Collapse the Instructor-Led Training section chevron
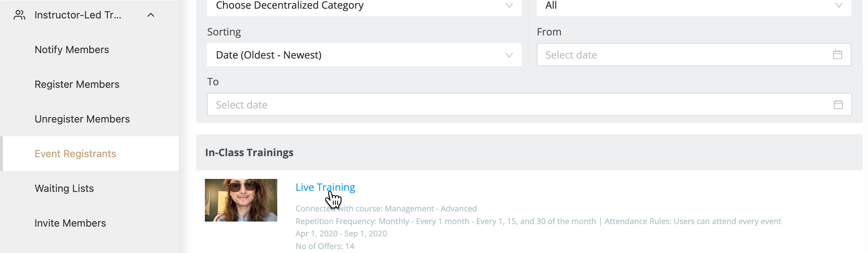868x253 pixels. pyautogui.click(x=151, y=15)
